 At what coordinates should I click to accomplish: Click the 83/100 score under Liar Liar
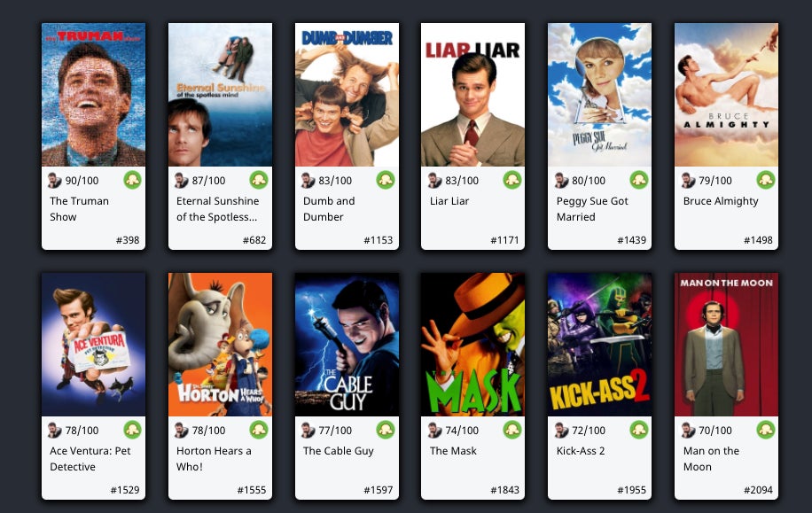[462, 181]
